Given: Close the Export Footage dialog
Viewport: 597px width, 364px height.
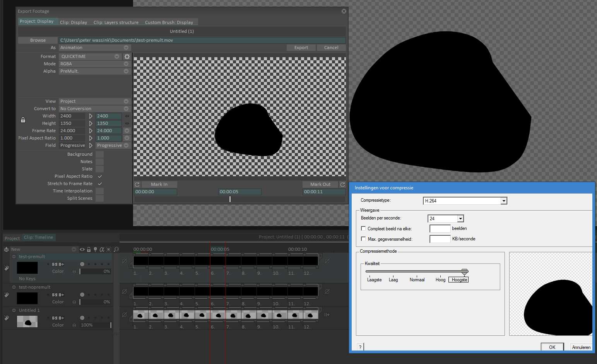Looking at the screenshot, I should (344, 11).
